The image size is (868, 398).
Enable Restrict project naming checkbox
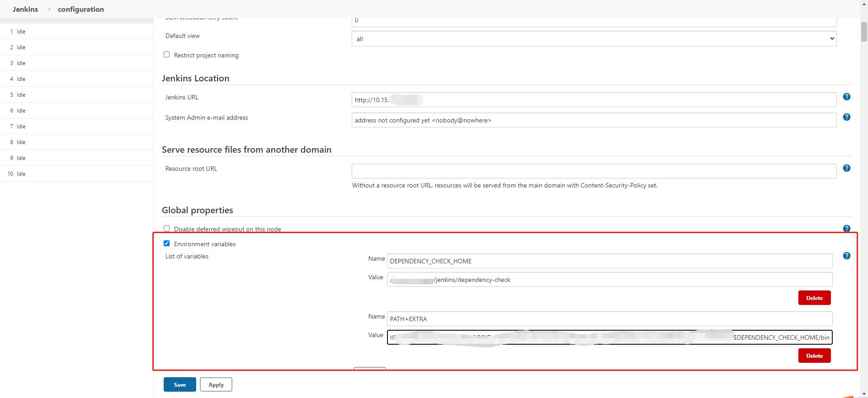[167, 55]
